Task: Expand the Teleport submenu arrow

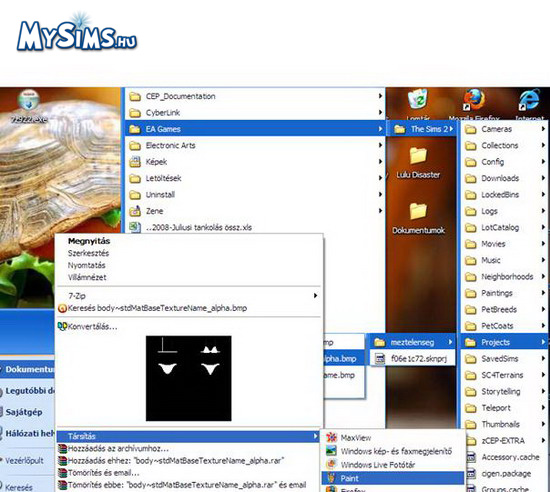Action: [x=543, y=408]
